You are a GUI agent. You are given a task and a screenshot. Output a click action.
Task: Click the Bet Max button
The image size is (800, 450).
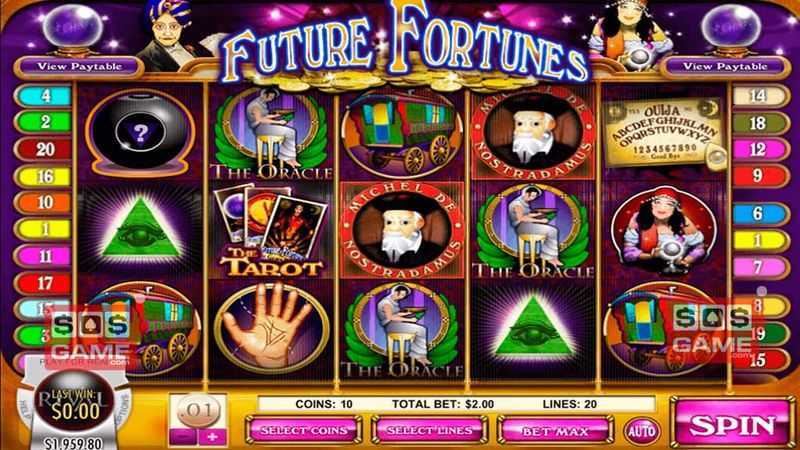coord(555,430)
